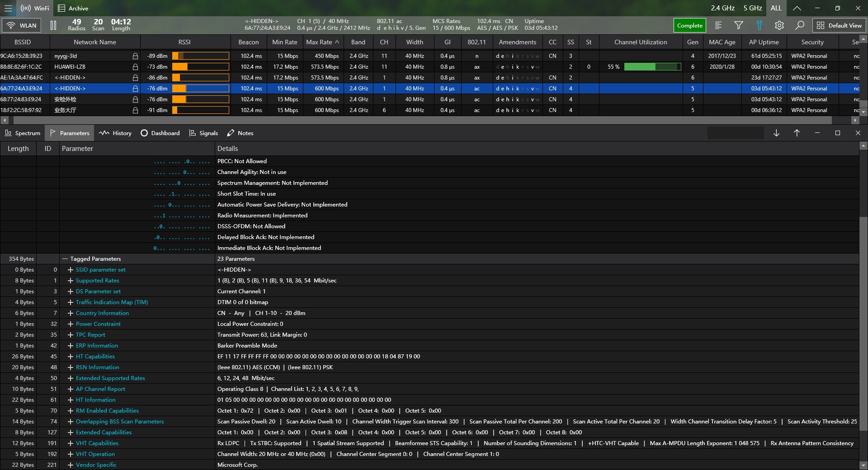
Task: Switch to the Parameters tab
Action: [70, 133]
